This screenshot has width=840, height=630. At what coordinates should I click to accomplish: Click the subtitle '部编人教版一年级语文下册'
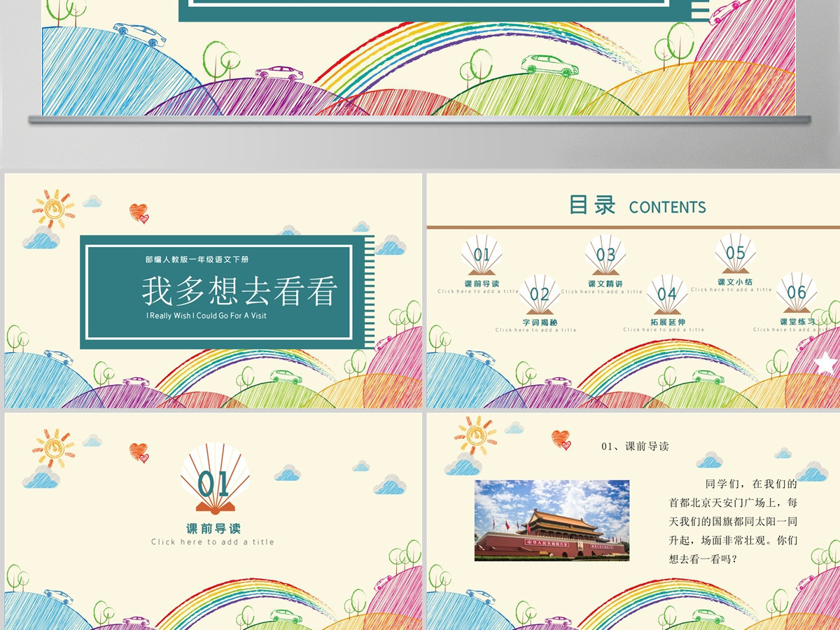[197, 259]
